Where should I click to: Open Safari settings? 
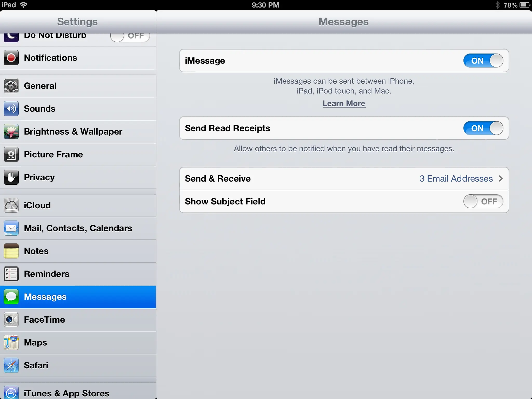coord(78,365)
